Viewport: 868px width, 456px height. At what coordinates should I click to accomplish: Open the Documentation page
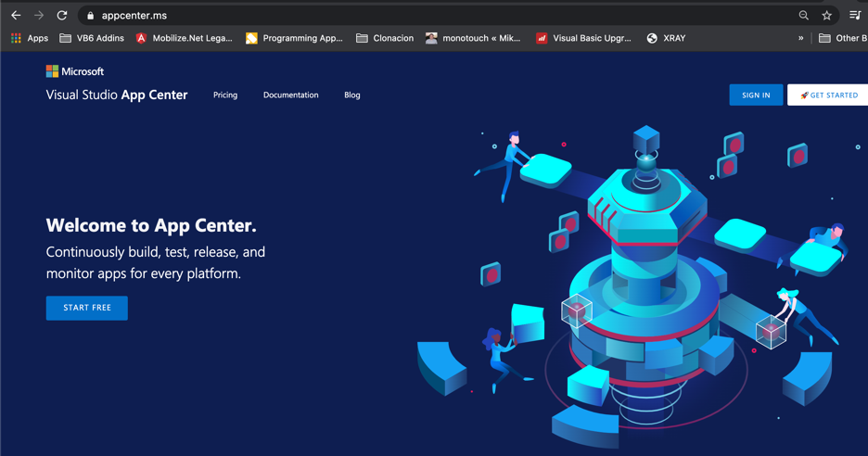[x=290, y=95]
